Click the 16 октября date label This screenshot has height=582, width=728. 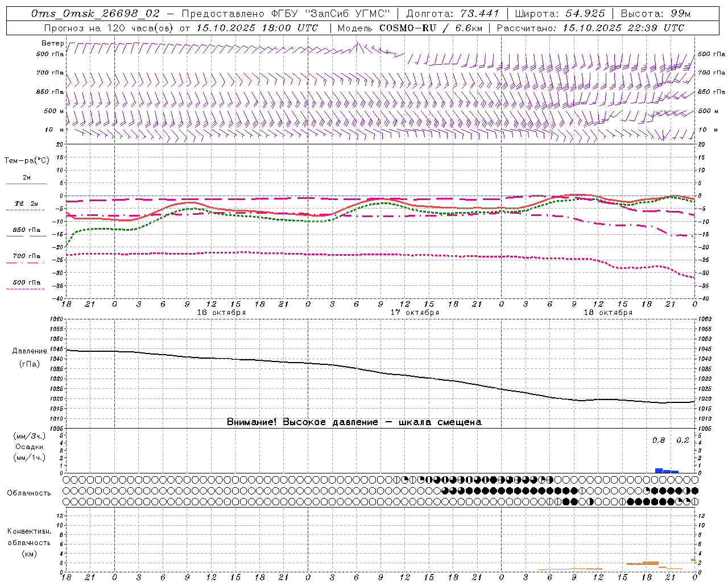221,313
